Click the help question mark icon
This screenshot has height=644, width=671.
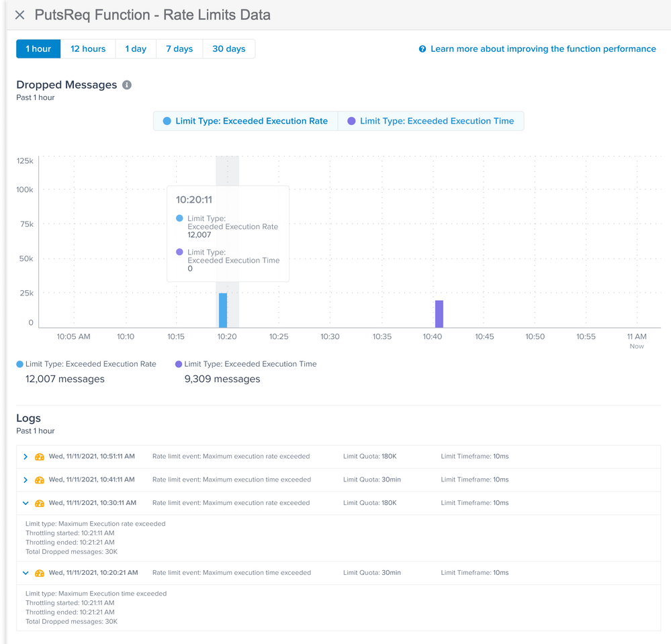coord(422,49)
